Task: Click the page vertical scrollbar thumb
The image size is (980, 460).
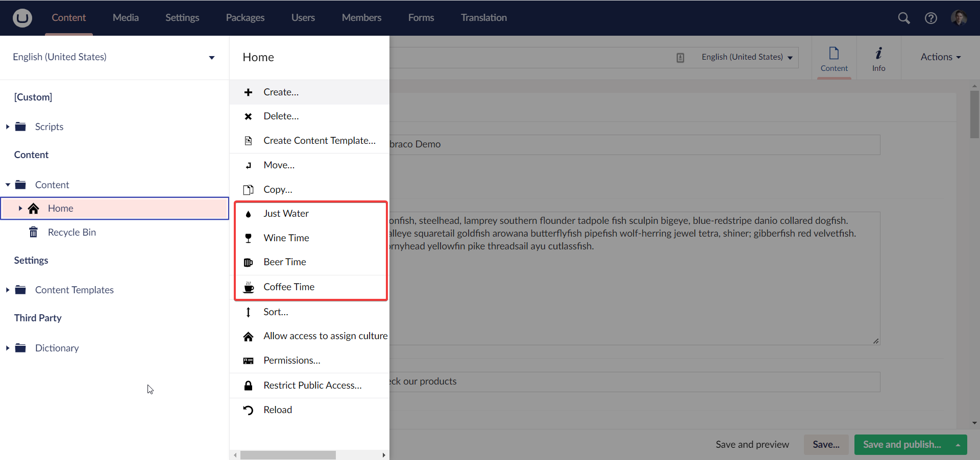Action: click(974, 114)
